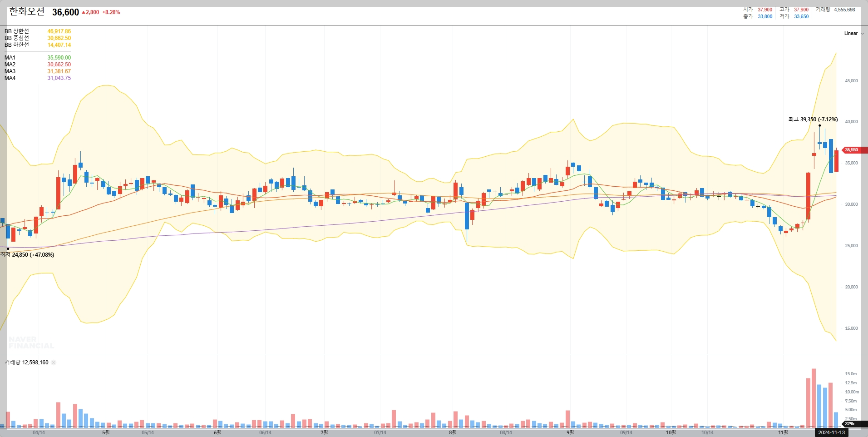Click the MA4 value 31,043.75
The width and height of the screenshot is (868, 437).
coord(59,78)
